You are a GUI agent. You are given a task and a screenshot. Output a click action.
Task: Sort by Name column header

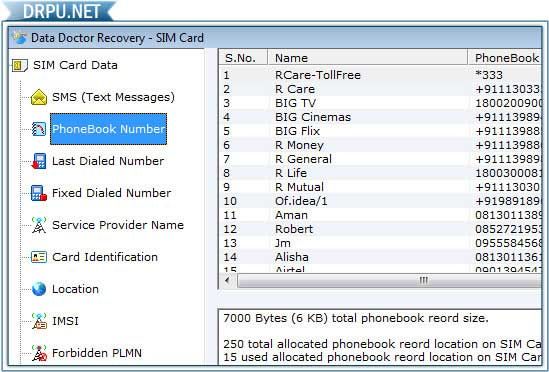(368, 58)
